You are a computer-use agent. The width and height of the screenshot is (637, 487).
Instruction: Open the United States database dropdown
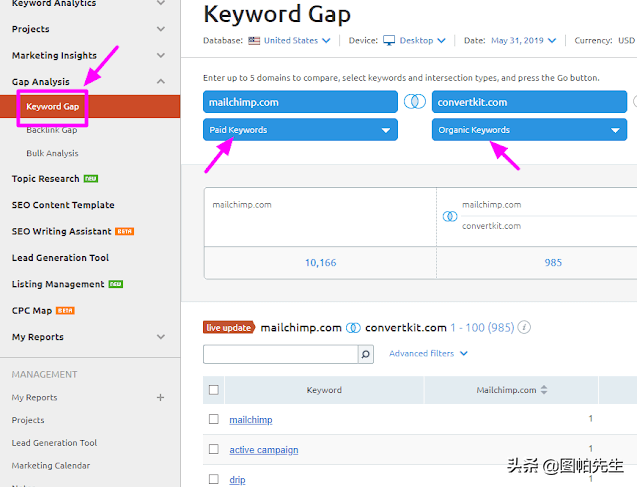[297, 41]
